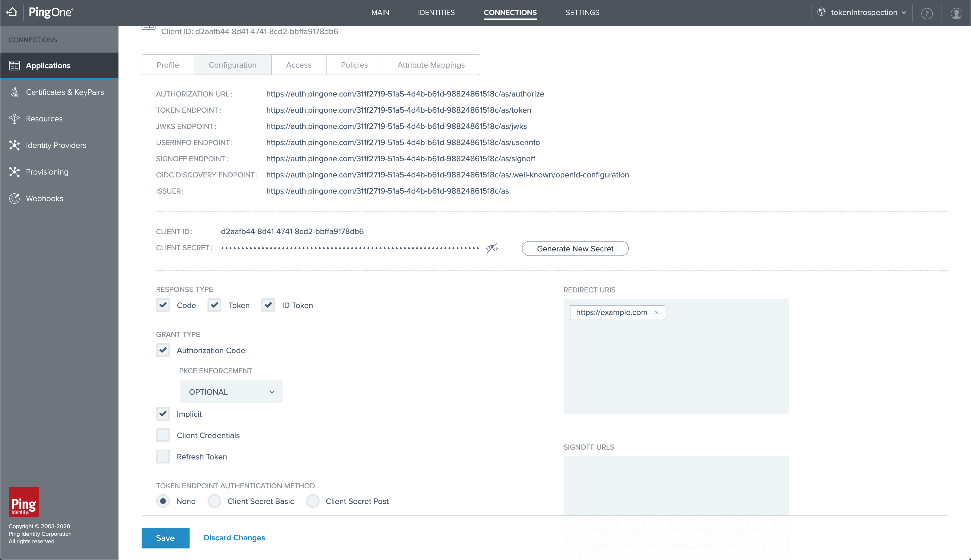This screenshot has width=971, height=560.
Task: Click the Provisioning sidebar icon
Action: point(14,172)
